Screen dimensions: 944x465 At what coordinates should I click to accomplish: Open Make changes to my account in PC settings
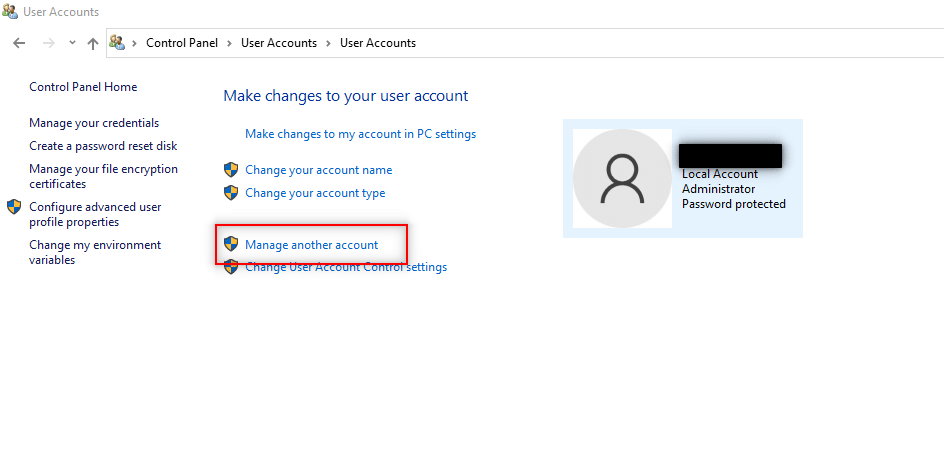pos(361,134)
